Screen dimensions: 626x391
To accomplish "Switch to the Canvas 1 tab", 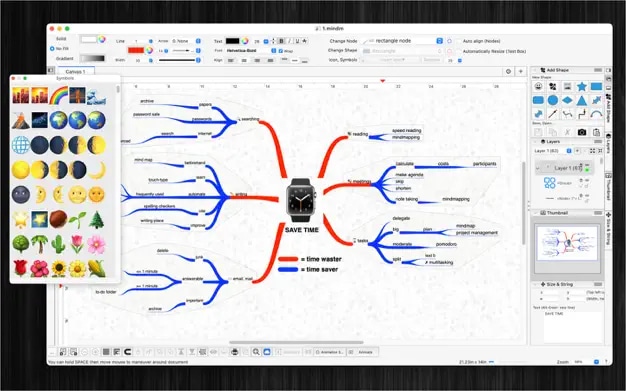I will click(75, 71).
